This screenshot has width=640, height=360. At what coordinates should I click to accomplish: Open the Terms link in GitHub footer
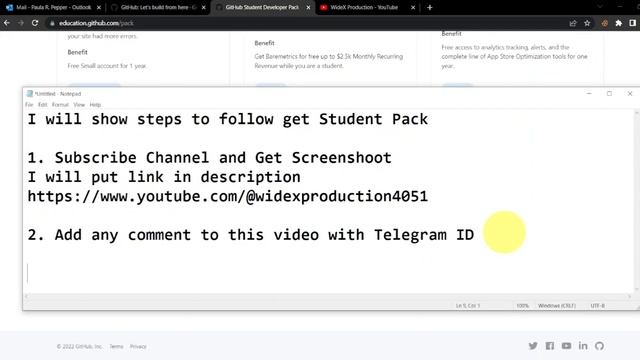click(116, 347)
